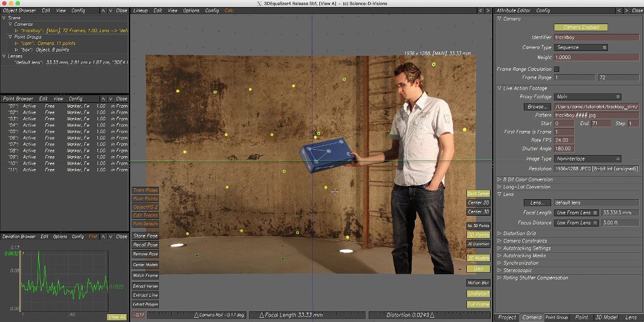
Task: Click Calc in the Lineup menu bar
Action: [x=229, y=10]
